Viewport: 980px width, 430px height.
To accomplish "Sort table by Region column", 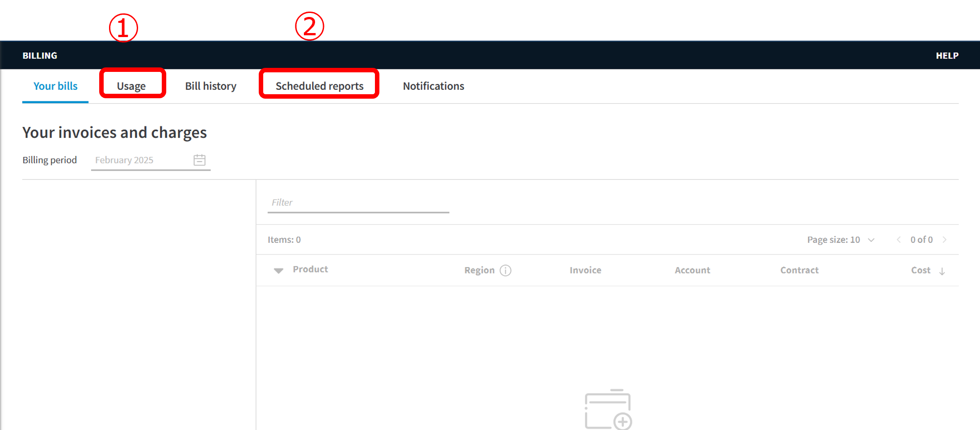I will [479, 270].
